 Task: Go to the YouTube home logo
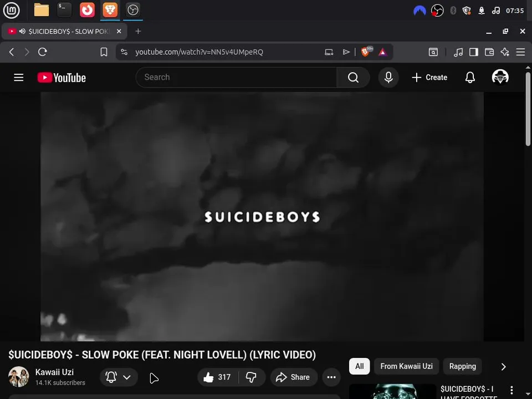pos(62,78)
